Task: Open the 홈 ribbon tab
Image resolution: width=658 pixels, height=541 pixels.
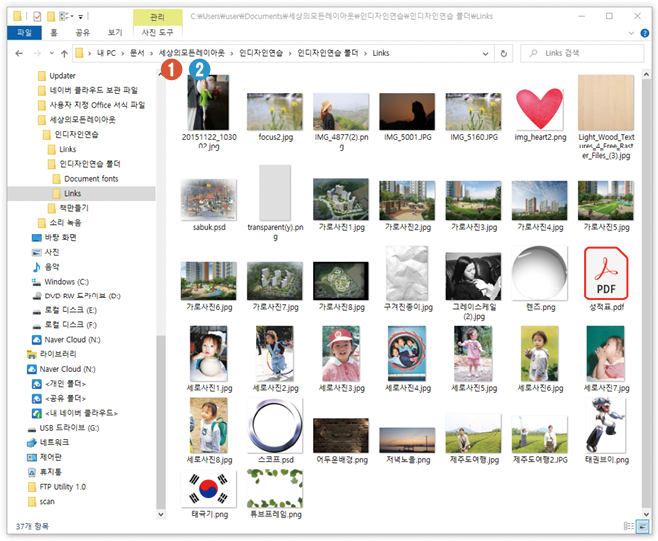Action: (x=54, y=32)
